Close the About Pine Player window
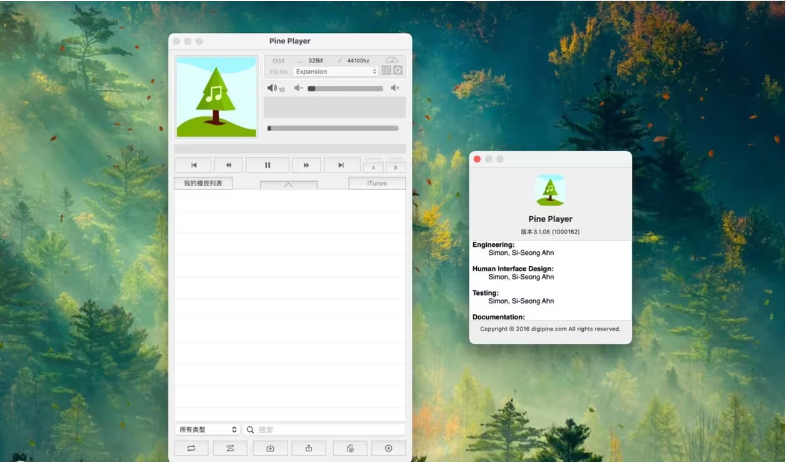 [477, 159]
